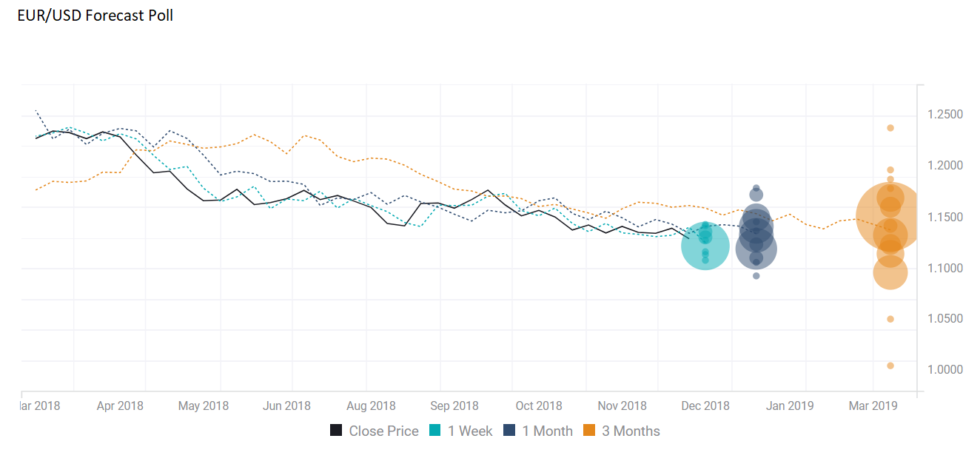
Task: Click the teal 1 Week legend swatch
Action: [435, 431]
